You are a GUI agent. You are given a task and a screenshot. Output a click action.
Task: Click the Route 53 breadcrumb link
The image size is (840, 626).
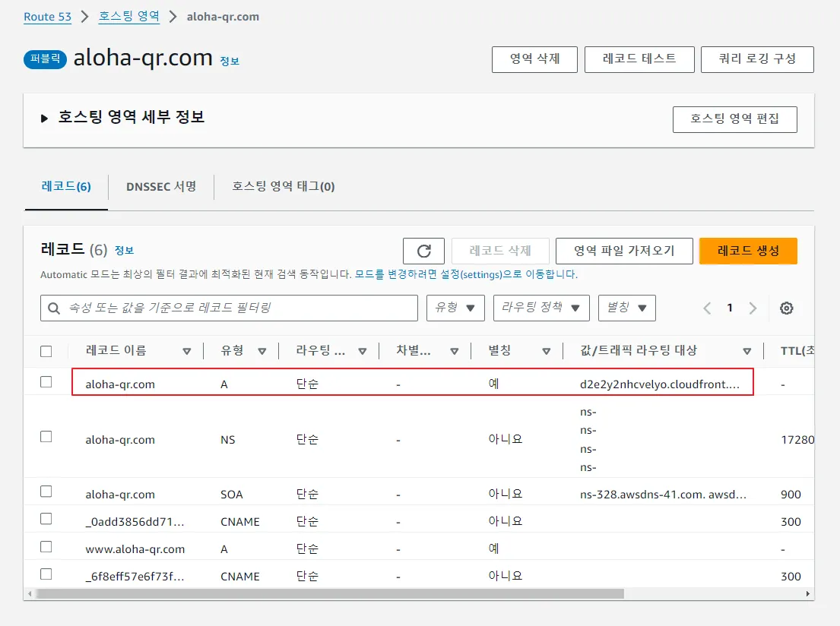click(47, 17)
